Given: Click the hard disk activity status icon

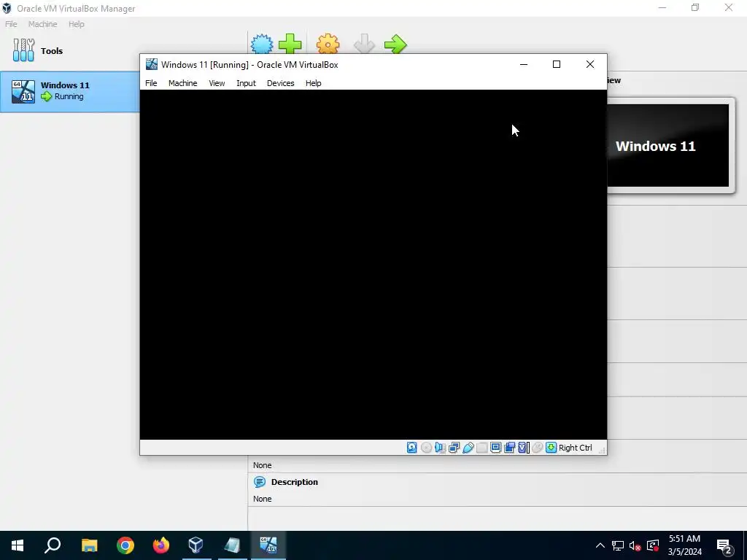Looking at the screenshot, I should (x=412, y=448).
